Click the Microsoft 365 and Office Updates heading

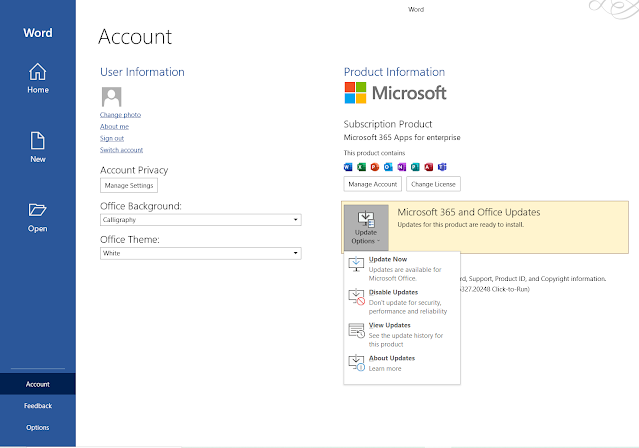(469, 212)
